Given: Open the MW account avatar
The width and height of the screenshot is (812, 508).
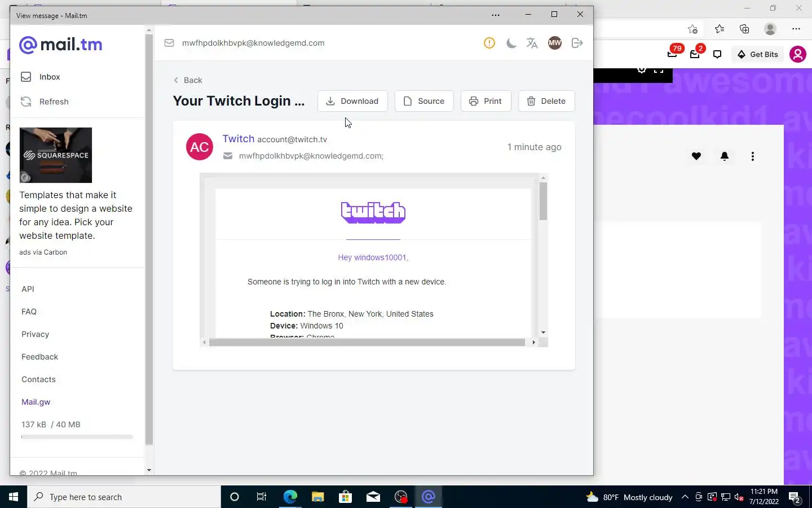Looking at the screenshot, I should [555, 43].
